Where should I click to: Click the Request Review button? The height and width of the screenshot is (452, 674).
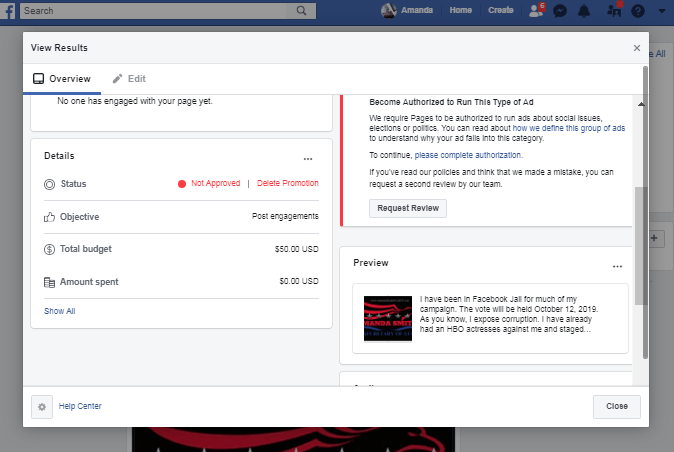click(x=407, y=208)
